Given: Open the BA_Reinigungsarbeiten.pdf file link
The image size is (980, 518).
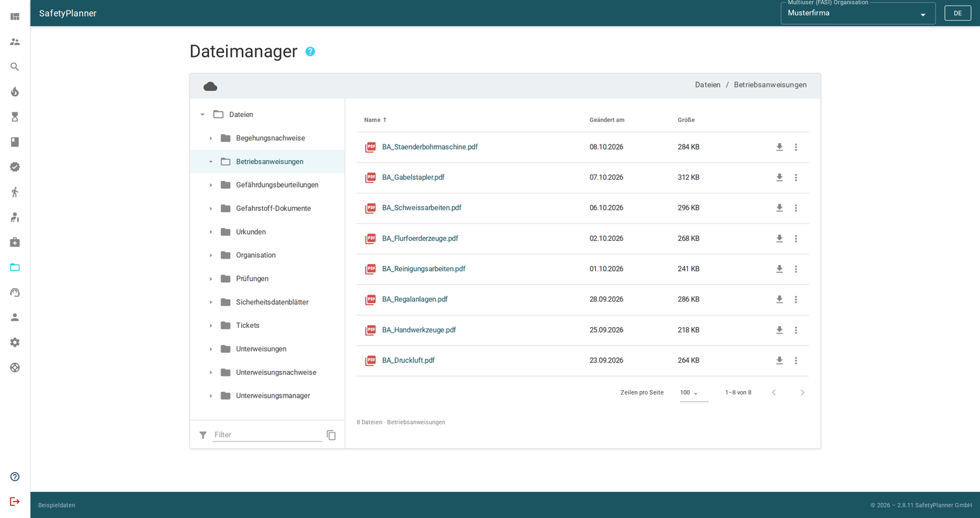Looking at the screenshot, I should [x=423, y=269].
